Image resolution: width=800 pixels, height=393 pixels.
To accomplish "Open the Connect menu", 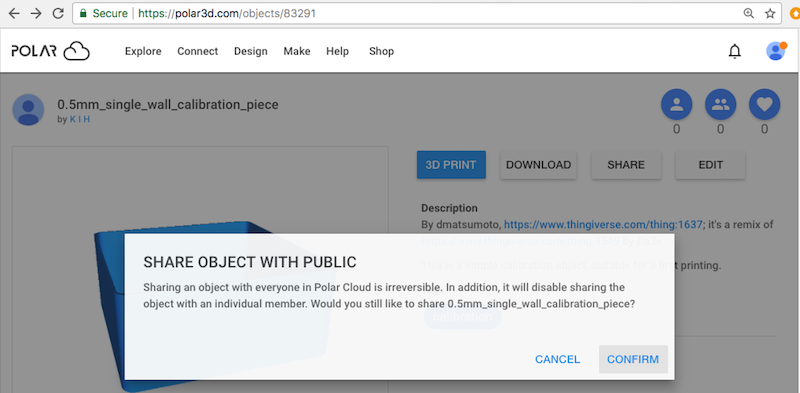I will (197, 51).
